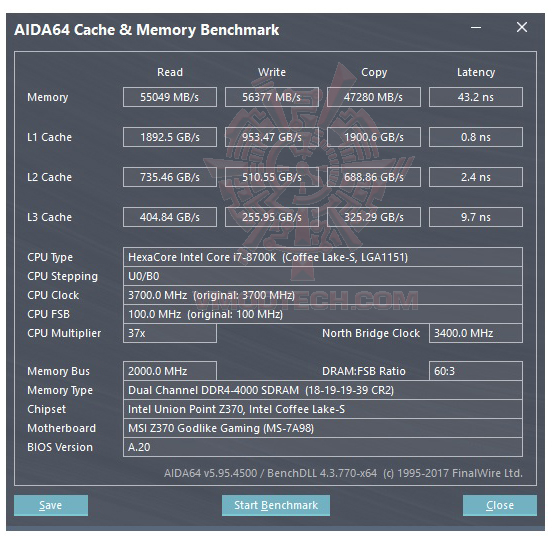Click the Close button at bottom
The width and height of the screenshot is (559, 555).
pos(499,505)
